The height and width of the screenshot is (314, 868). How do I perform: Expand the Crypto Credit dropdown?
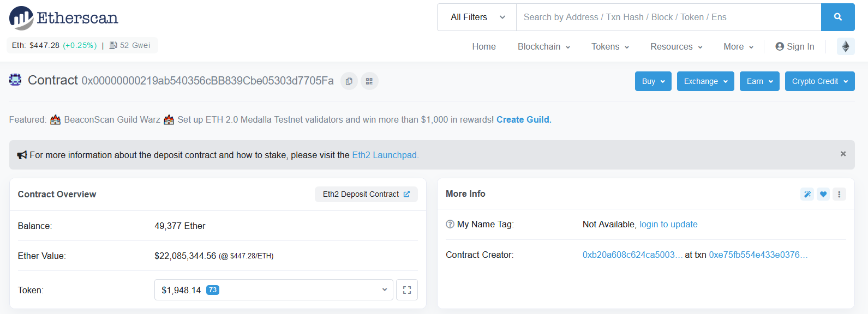click(x=819, y=81)
